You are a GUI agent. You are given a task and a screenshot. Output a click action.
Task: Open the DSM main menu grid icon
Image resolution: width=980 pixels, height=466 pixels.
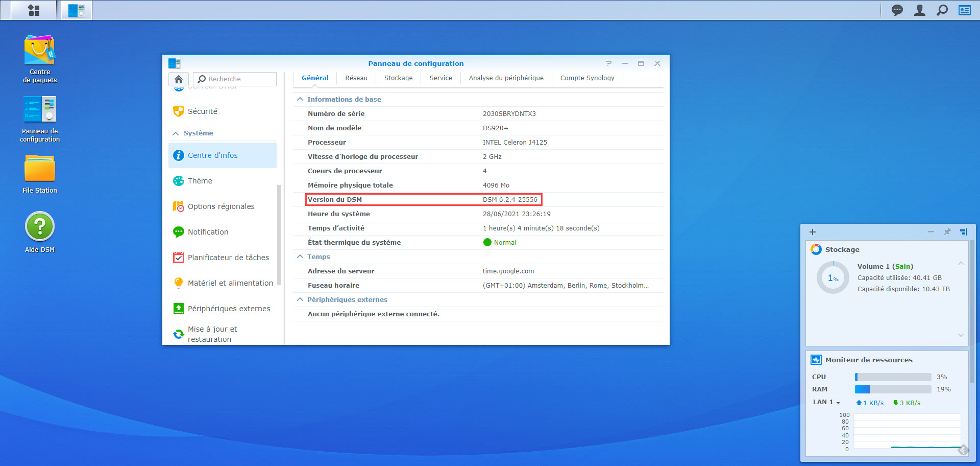pos(34,10)
